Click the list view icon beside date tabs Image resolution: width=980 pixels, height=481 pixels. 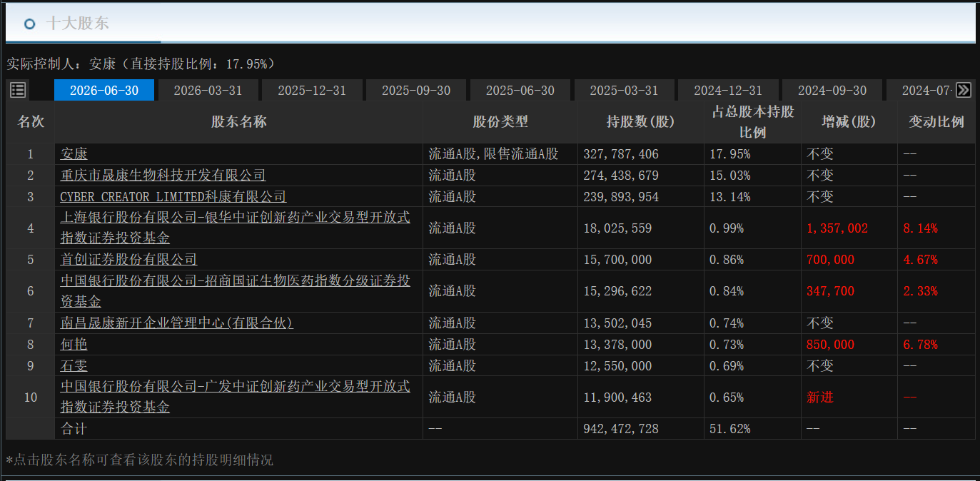tap(18, 90)
